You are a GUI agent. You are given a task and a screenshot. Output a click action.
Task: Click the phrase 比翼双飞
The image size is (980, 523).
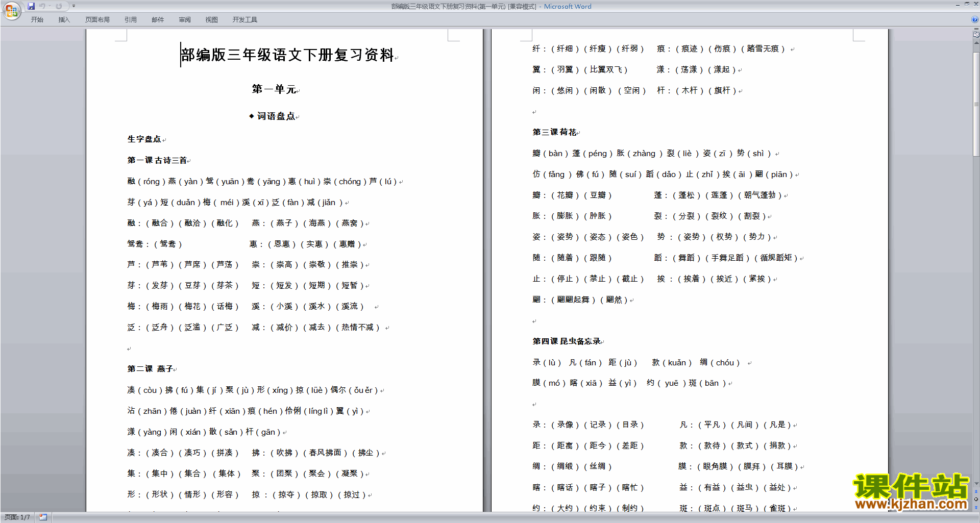[606, 70]
